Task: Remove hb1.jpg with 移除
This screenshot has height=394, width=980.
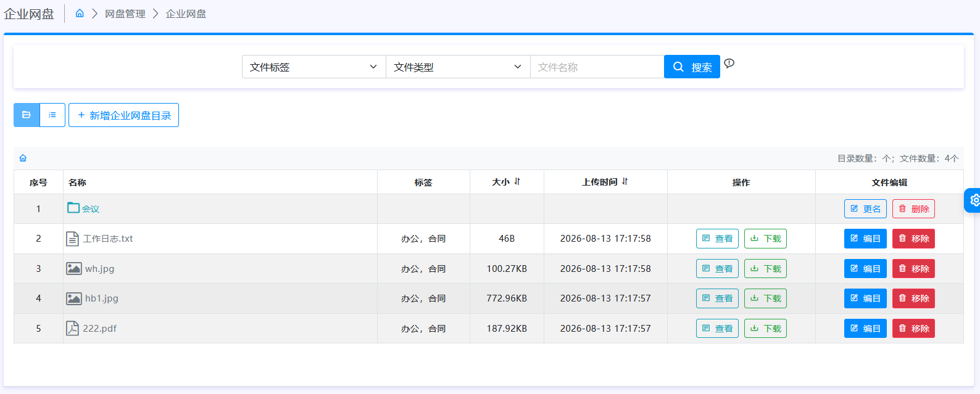Action: click(x=913, y=298)
